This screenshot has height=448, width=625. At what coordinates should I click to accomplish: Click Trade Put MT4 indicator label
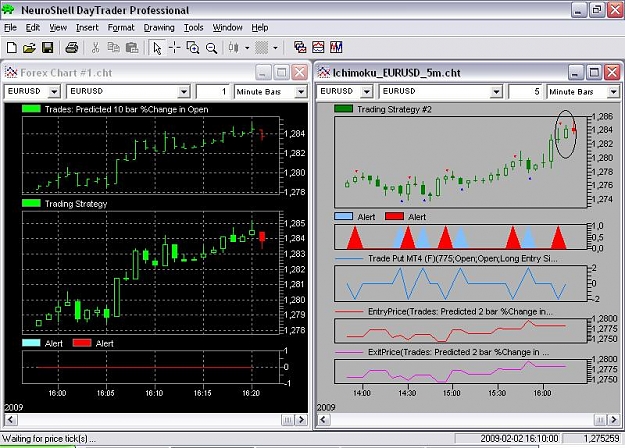click(x=462, y=259)
